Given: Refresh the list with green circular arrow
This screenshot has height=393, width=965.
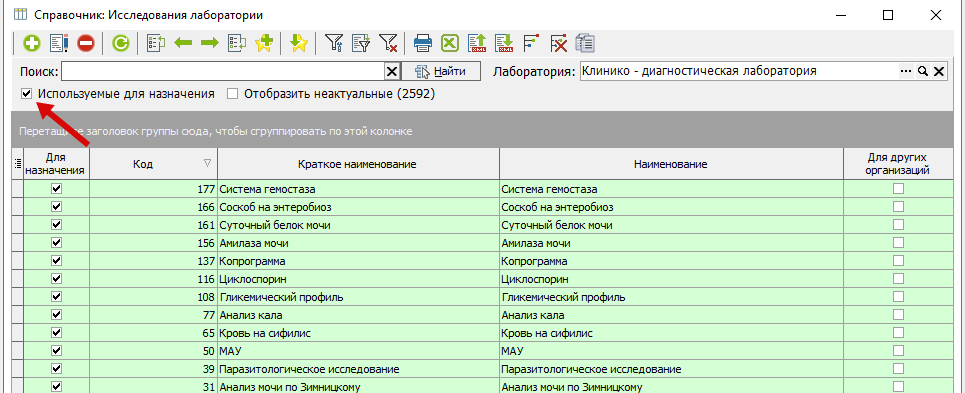Looking at the screenshot, I should pos(121,43).
